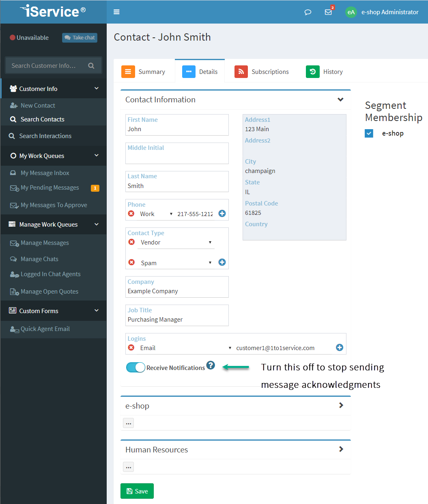Remove the Email login entry
Viewport: 428px width, 504px height.
pos(131,348)
